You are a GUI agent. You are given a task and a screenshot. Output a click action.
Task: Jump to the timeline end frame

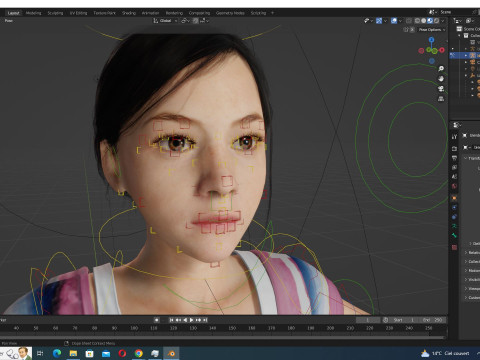[205, 320]
